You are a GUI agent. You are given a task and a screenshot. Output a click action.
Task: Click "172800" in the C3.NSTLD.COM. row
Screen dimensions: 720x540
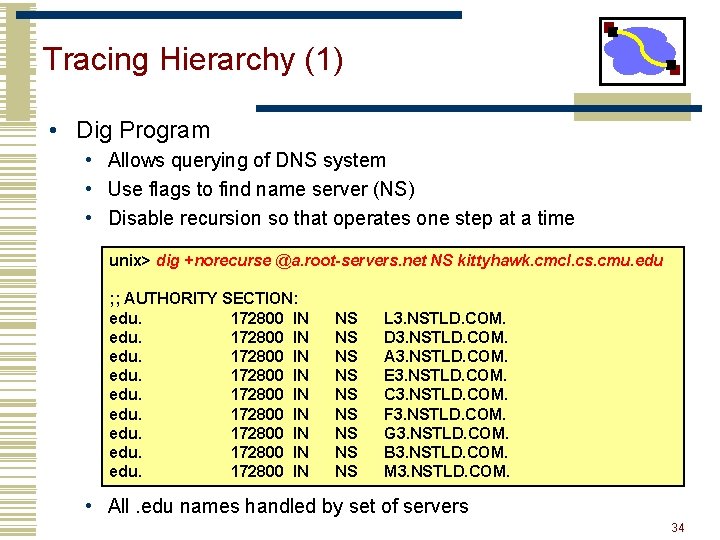(x=257, y=394)
